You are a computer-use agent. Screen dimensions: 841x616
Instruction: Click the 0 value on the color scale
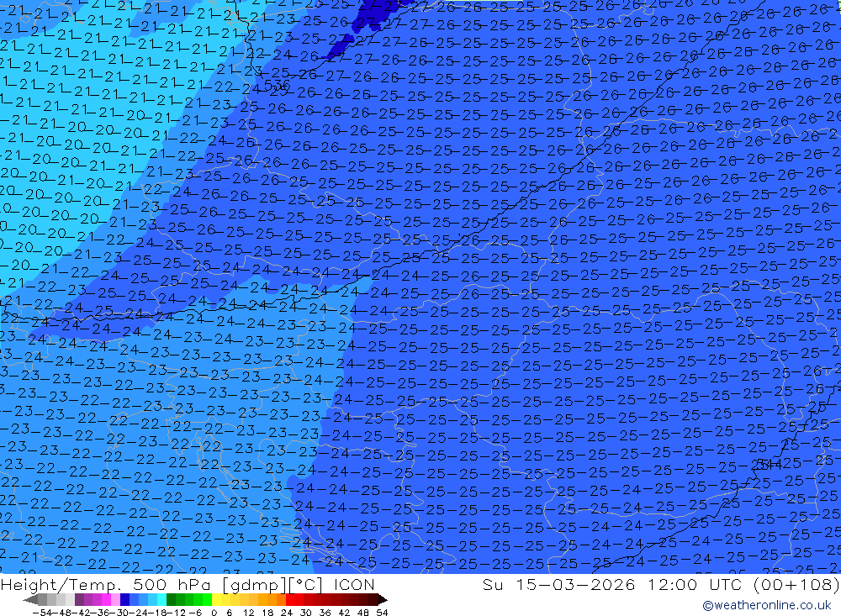pyautogui.click(x=214, y=613)
